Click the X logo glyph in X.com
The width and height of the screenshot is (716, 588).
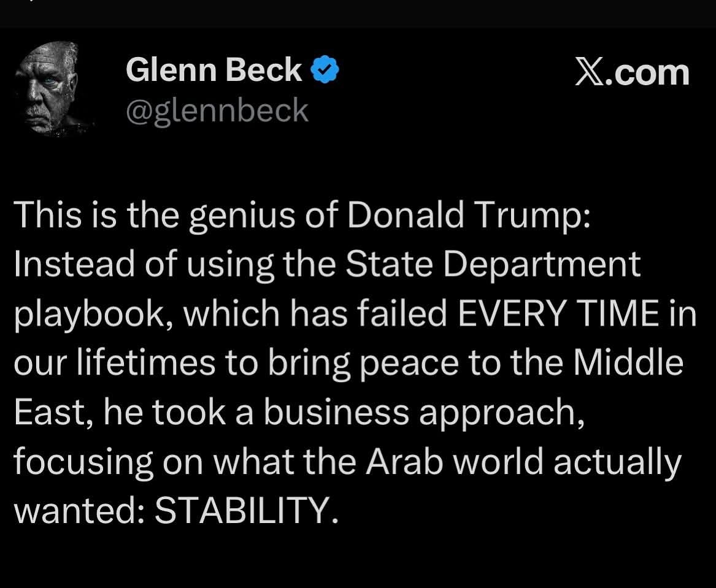pos(589,72)
